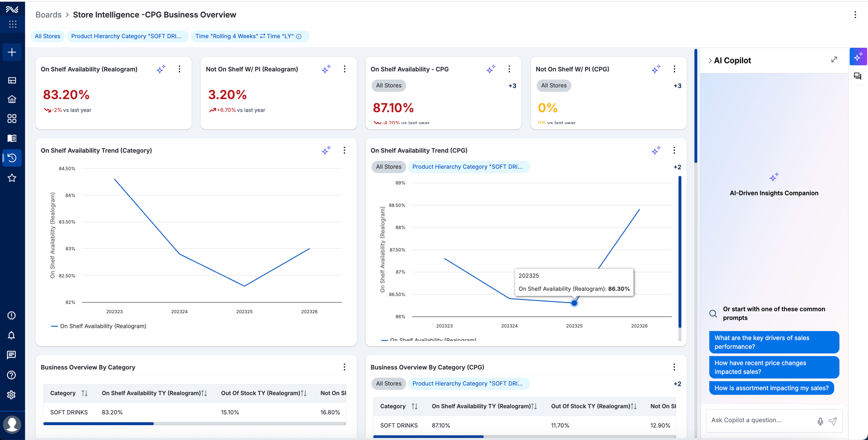The image size is (868, 440).
Task: Open the book library icon in sidebar
Action: click(x=12, y=138)
